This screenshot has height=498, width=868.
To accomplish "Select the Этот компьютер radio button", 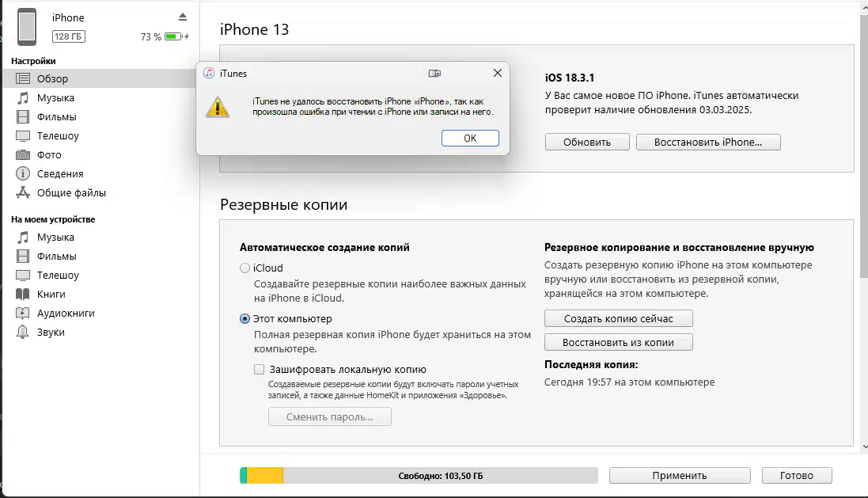I will coord(244,319).
